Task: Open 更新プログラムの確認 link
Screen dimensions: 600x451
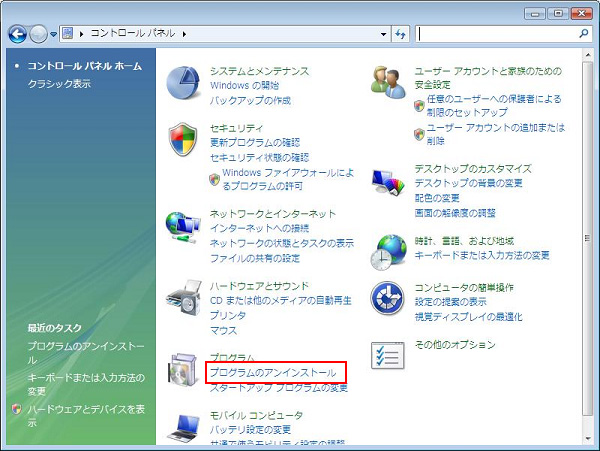Action: (x=255, y=143)
